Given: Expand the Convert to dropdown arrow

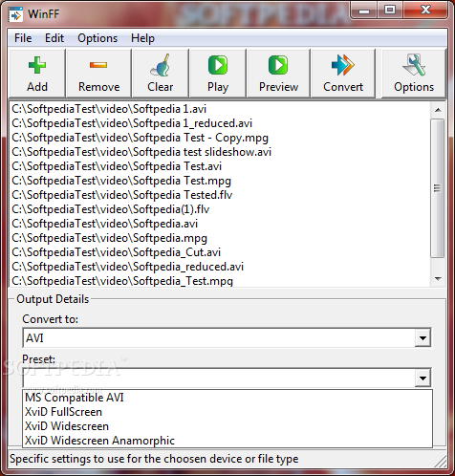Looking at the screenshot, I should click(422, 338).
